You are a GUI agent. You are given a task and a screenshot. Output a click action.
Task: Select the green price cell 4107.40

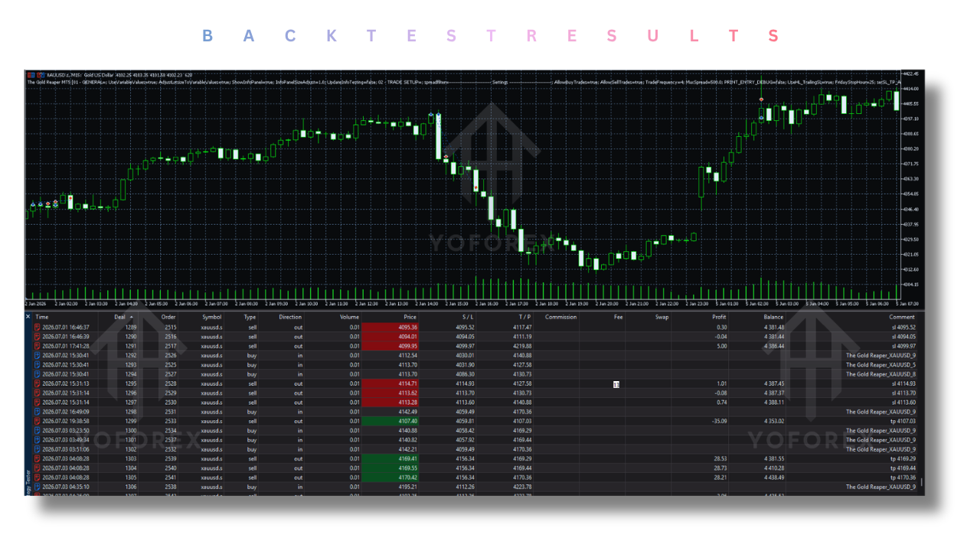(x=390, y=421)
